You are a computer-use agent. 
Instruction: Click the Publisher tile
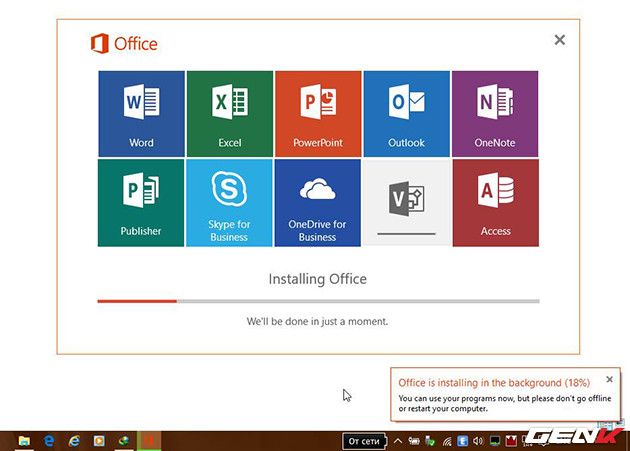click(141, 203)
